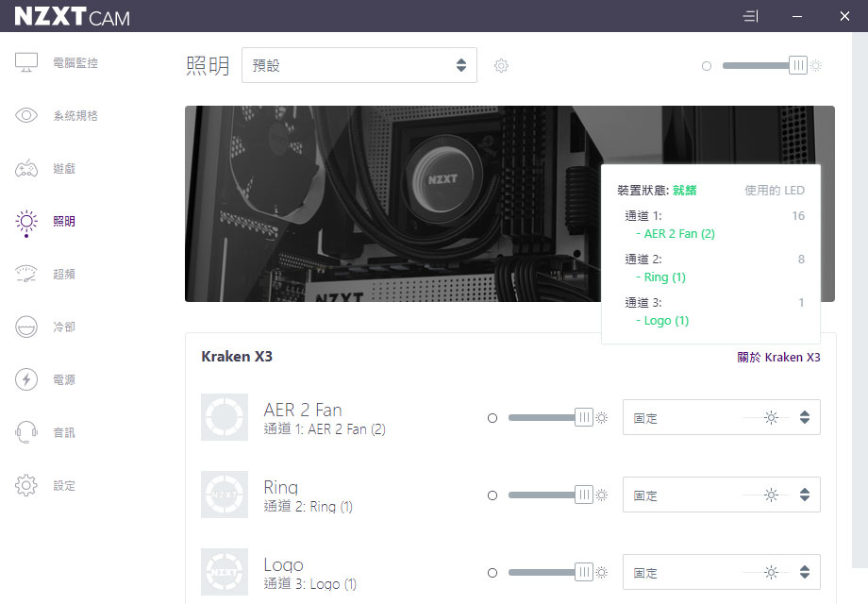The height and width of the screenshot is (604, 868).
Task: Open 電腦監控 menu item text
Action: [75, 62]
